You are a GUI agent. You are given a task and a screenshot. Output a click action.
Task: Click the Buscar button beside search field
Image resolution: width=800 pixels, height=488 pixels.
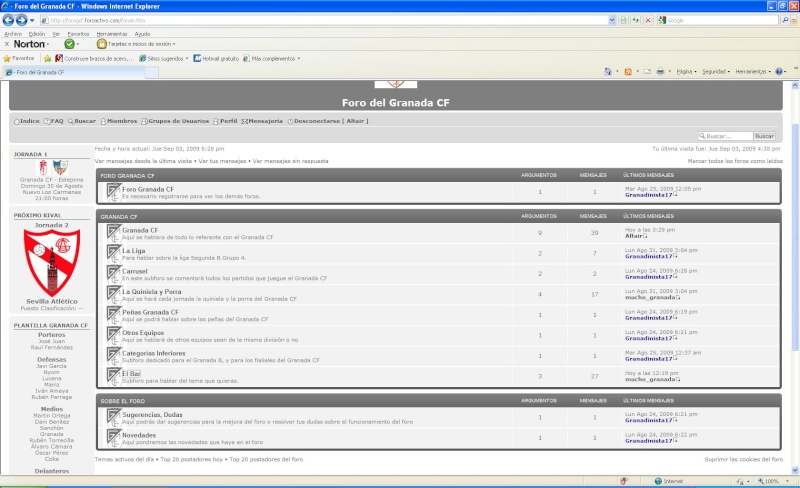(764, 136)
